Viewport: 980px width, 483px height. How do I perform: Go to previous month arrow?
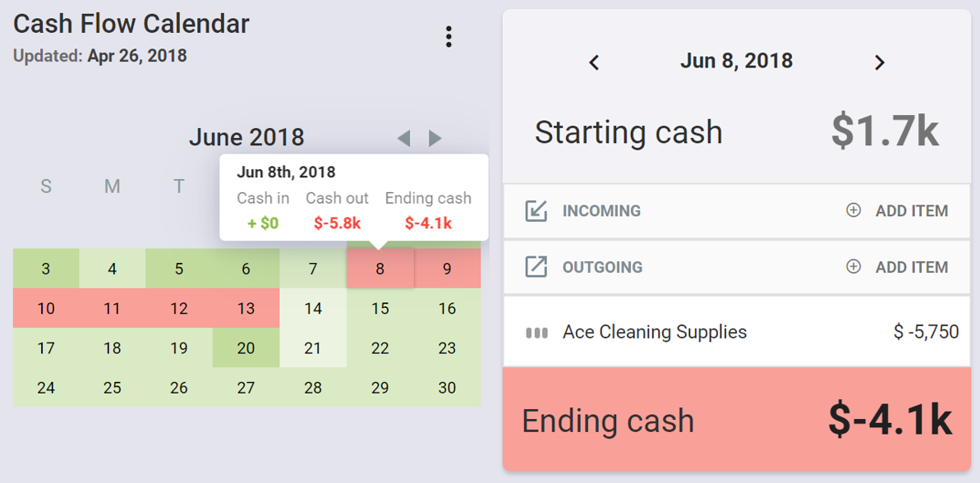tap(404, 139)
